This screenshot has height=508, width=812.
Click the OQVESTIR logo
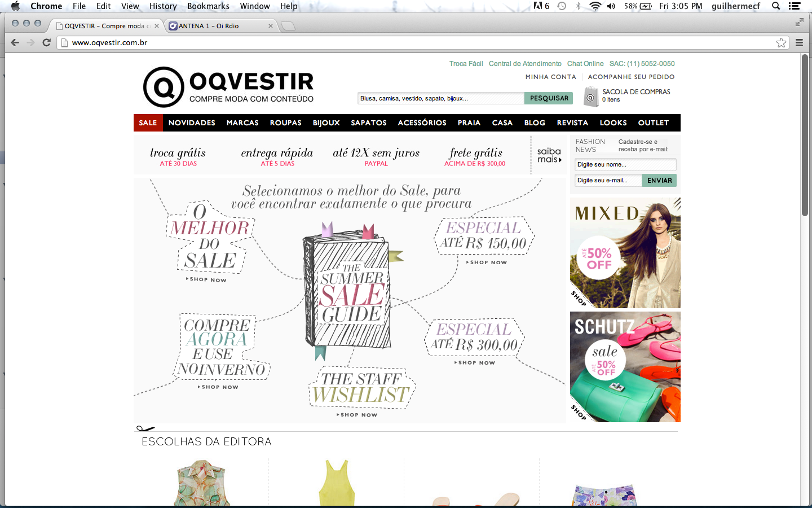(228, 87)
